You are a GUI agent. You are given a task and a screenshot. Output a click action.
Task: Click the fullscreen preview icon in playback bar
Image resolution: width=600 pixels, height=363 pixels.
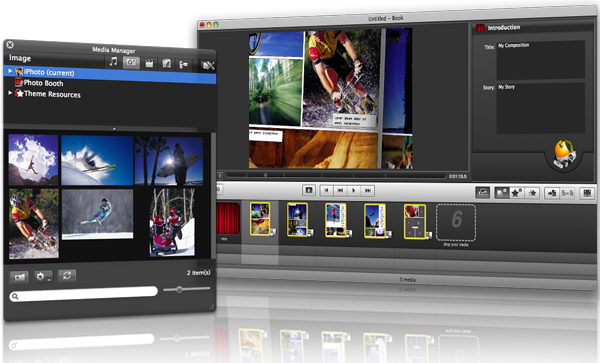coord(309,190)
